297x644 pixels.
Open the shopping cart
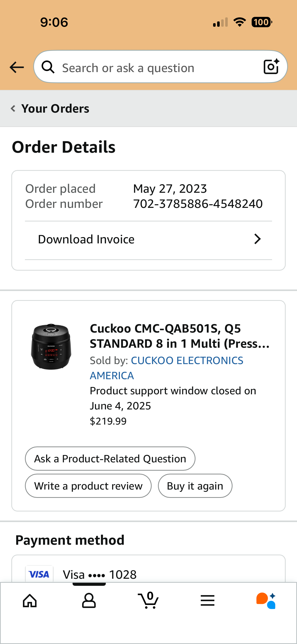pyautogui.click(x=148, y=601)
